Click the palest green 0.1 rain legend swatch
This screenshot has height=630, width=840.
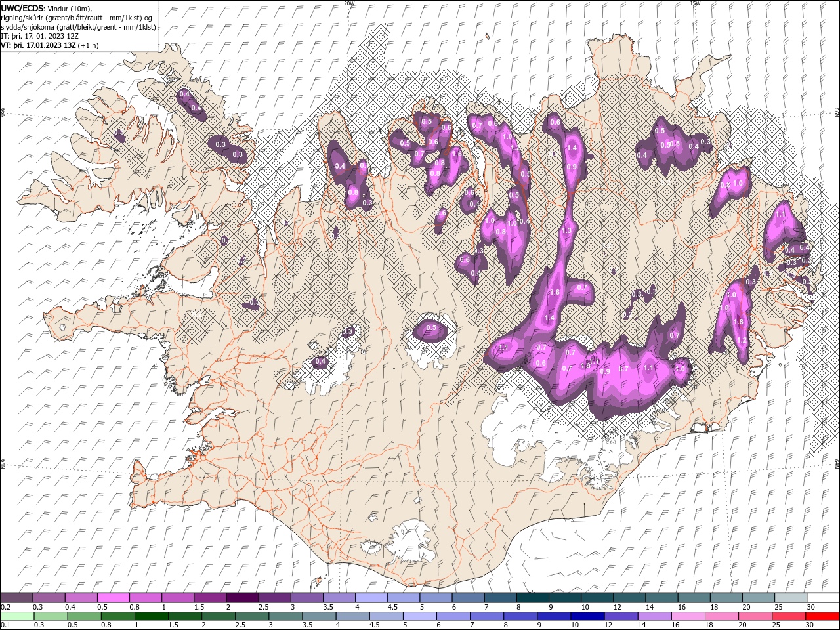(17, 616)
